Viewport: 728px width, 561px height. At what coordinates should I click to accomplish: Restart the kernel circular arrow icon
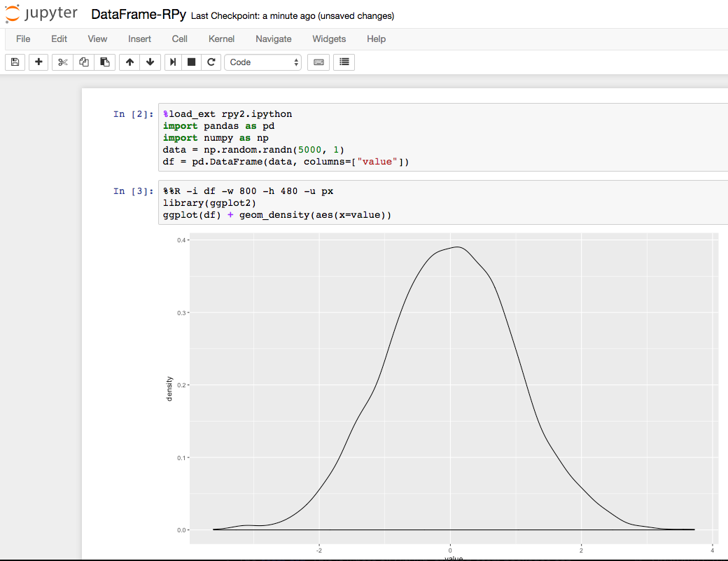[x=211, y=62]
